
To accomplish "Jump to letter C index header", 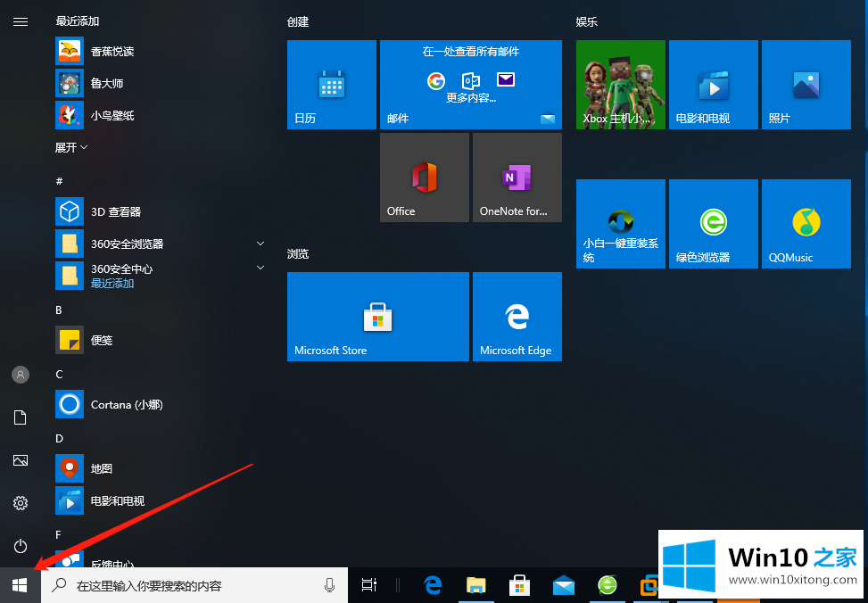I will tap(59, 375).
